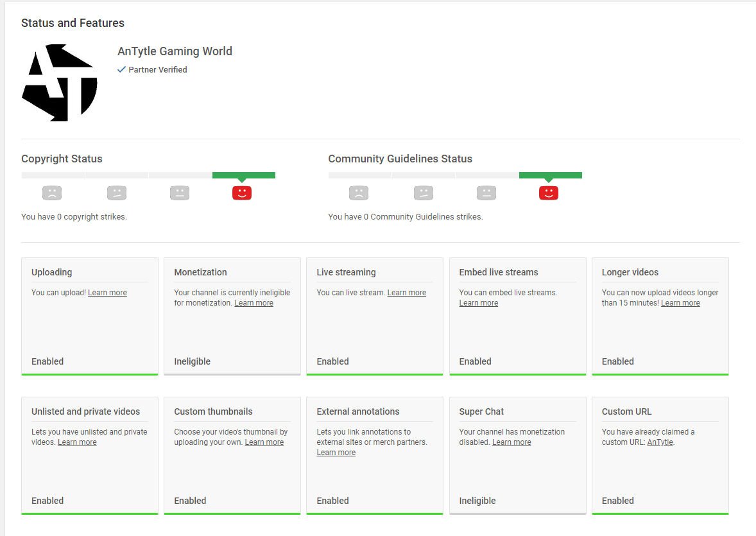Click the Live streaming card title
Image resolution: width=756 pixels, height=536 pixels.
pyautogui.click(x=346, y=272)
